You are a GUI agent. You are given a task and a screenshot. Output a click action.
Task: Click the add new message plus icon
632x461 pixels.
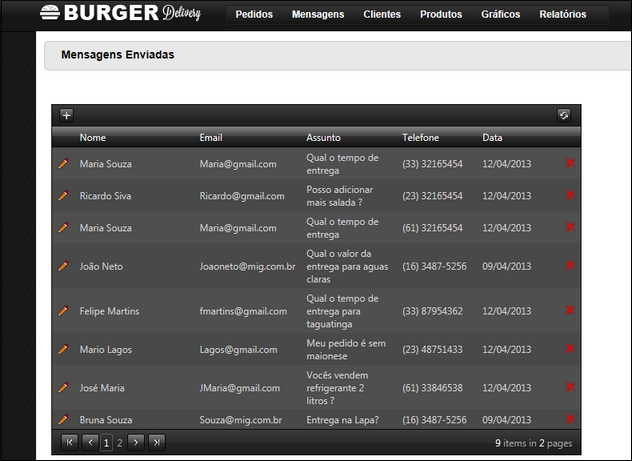66,115
